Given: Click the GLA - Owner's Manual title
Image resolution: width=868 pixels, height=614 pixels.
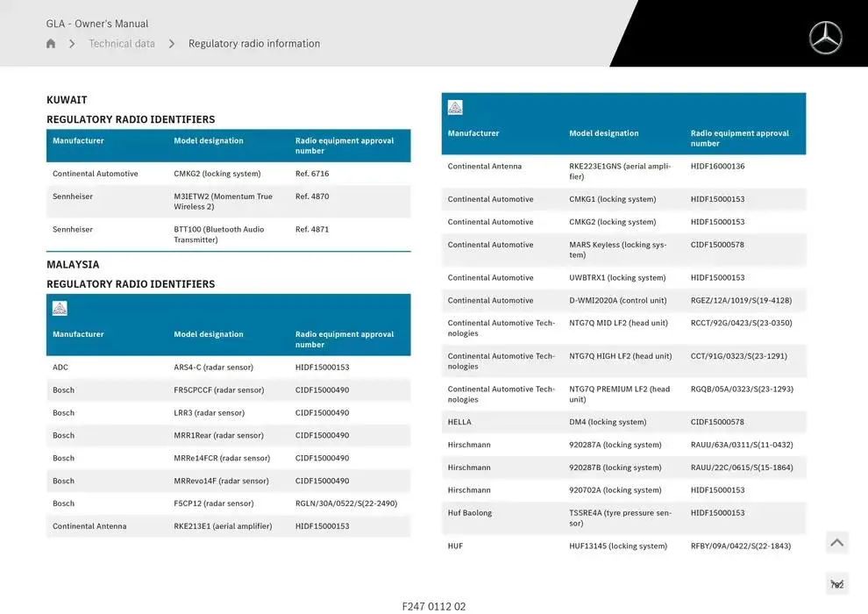Looking at the screenshot, I should pos(97,24).
